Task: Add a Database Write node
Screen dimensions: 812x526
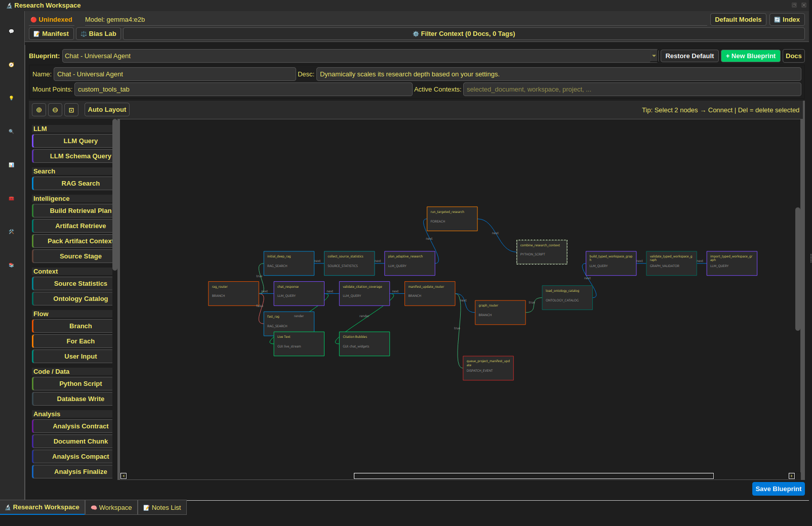Action: coord(73,399)
